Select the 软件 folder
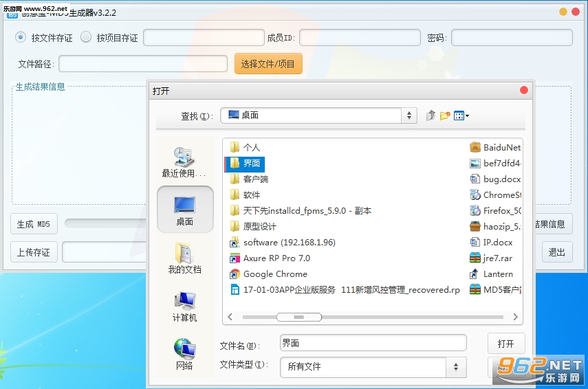Screen dimensions: 588x389 (x=245, y=195)
